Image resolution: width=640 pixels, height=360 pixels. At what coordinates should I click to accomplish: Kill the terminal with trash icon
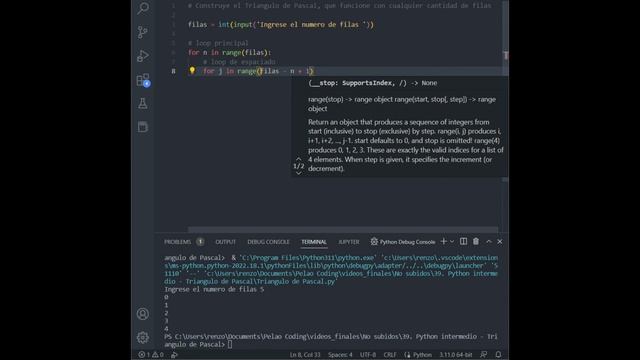476,242
